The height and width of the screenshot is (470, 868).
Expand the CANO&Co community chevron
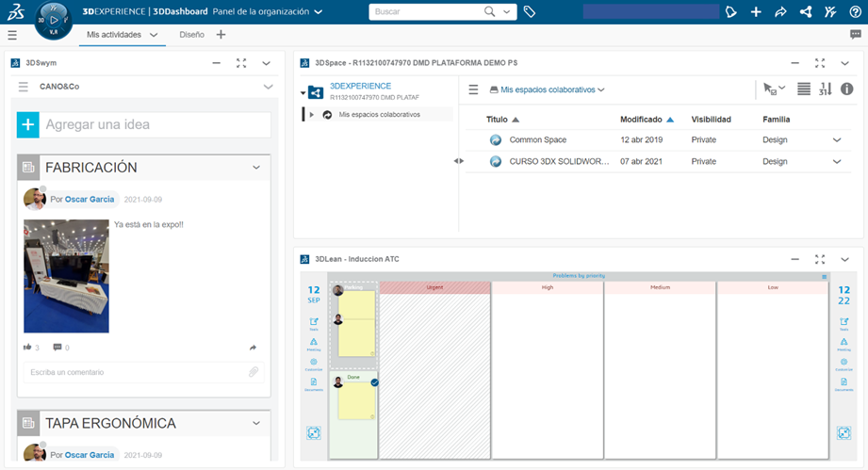pyautogui.click(x=268, y=87)
